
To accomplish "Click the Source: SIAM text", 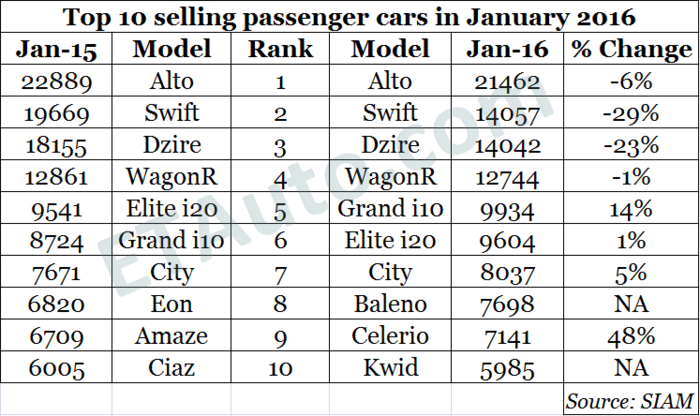I will [628, 400].
